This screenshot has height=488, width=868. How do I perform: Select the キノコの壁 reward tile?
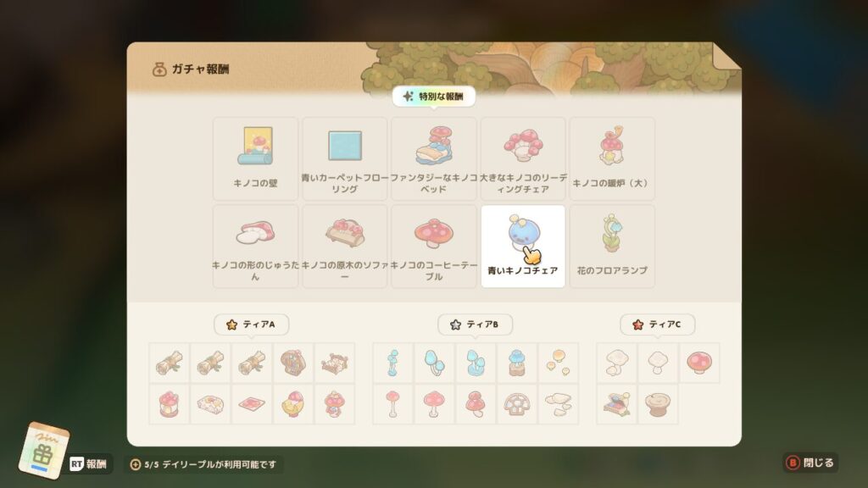coord(255,158)
